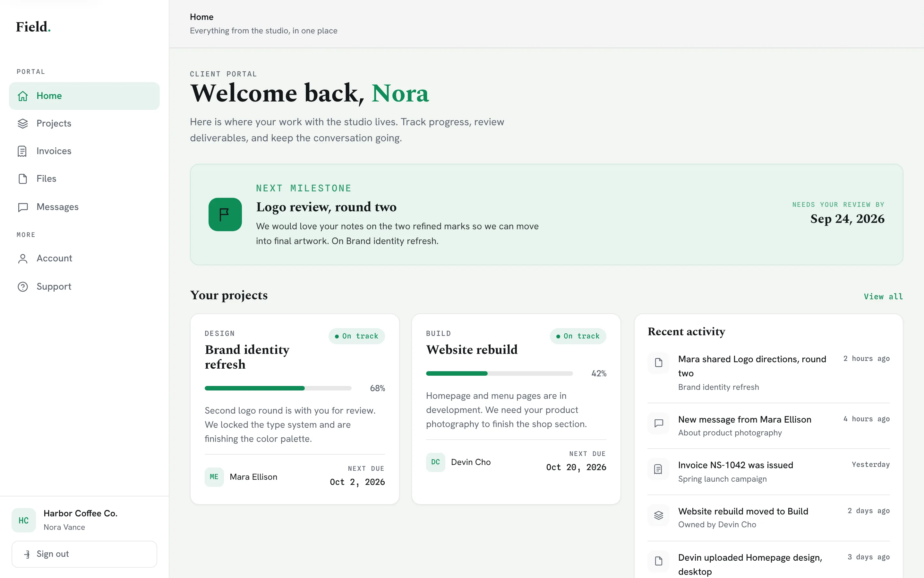Open the Website rebuild project title

pyautogui.click(x=472, y=350)
